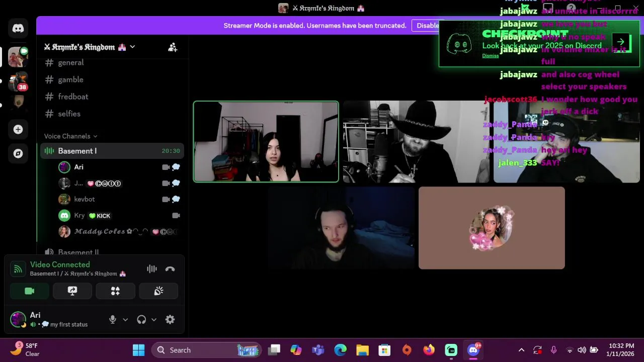Image resolution: width=644 pixels, height=362 pixels.
Task: Open the soundboard button
Action: click(x=158, y=291)
